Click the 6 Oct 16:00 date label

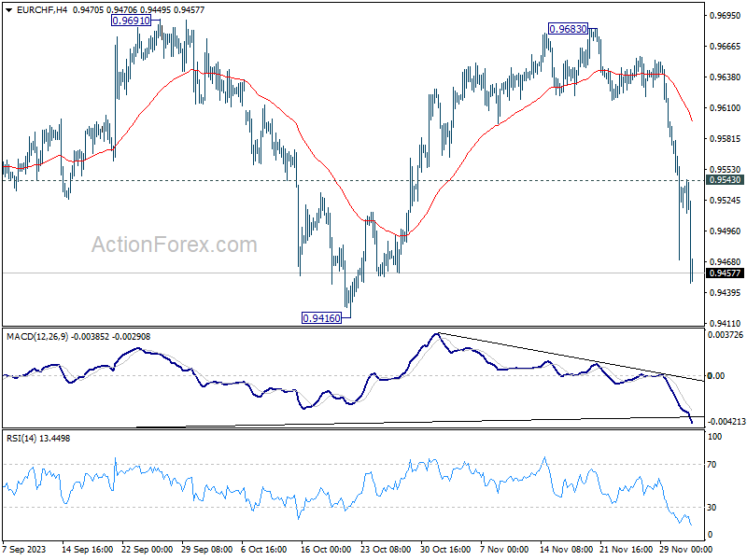click(264, 550)
